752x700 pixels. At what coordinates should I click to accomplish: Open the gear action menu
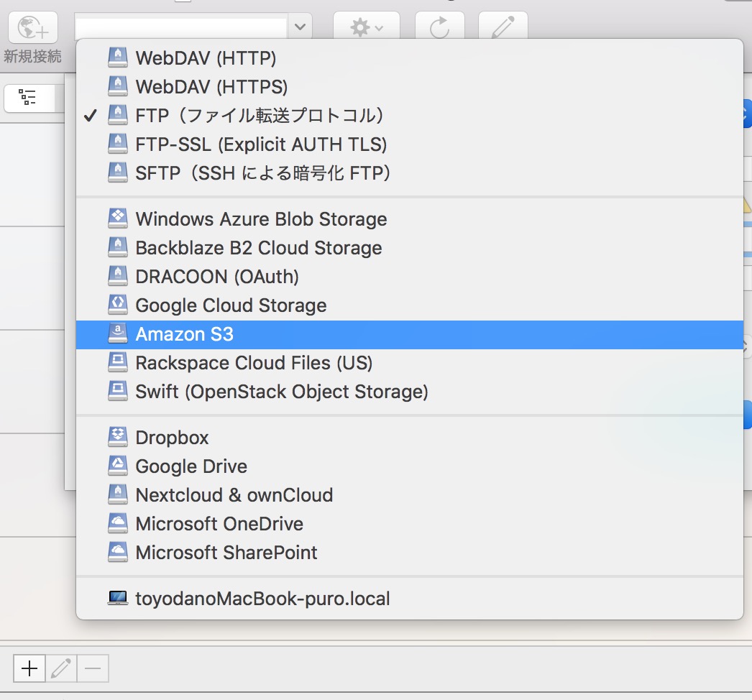pos(367,27)
